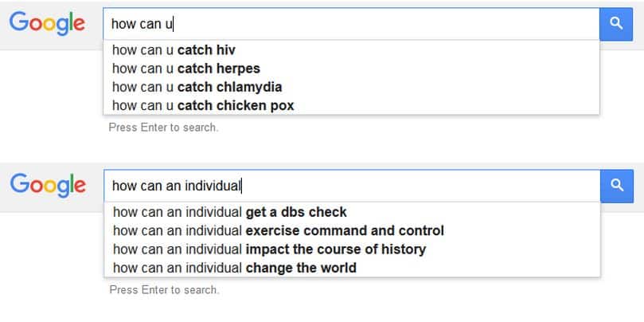
Task: Select "how can an individual get a dbs check"
Action: click(x=230, y=212)
